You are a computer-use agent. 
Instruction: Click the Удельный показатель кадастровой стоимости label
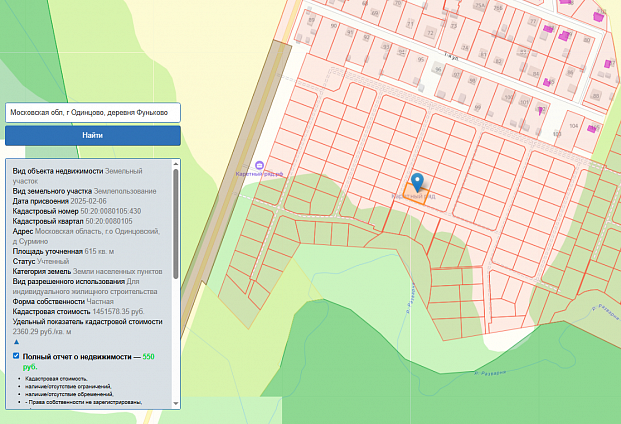click(88, 322)
